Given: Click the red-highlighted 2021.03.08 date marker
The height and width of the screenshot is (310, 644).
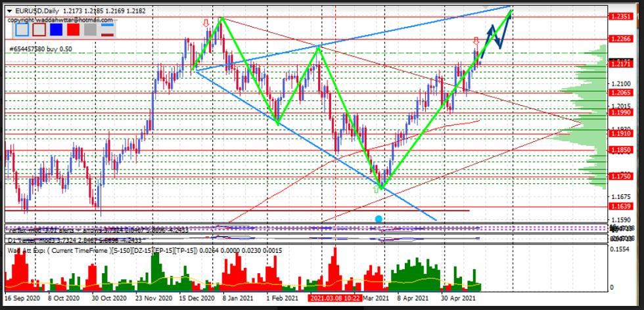Looking at the screenshot, I should (336, 298).
